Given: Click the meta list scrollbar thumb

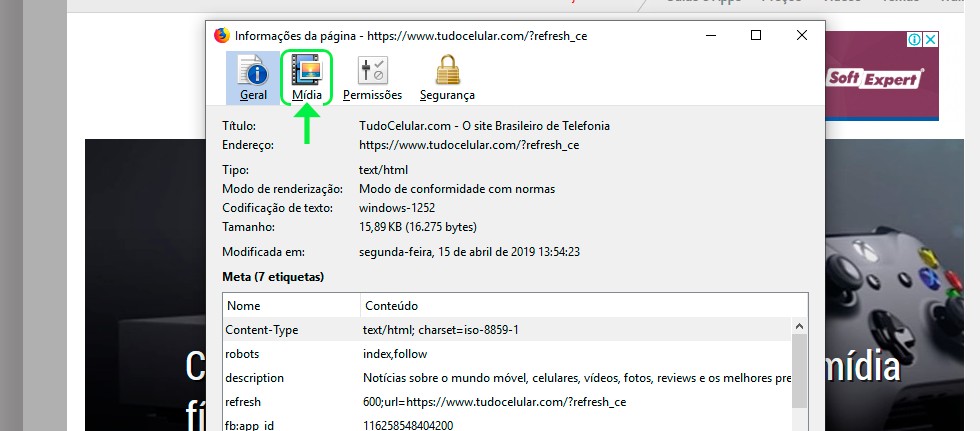Looking at the screenshot, I should click(x=799, y=370).
